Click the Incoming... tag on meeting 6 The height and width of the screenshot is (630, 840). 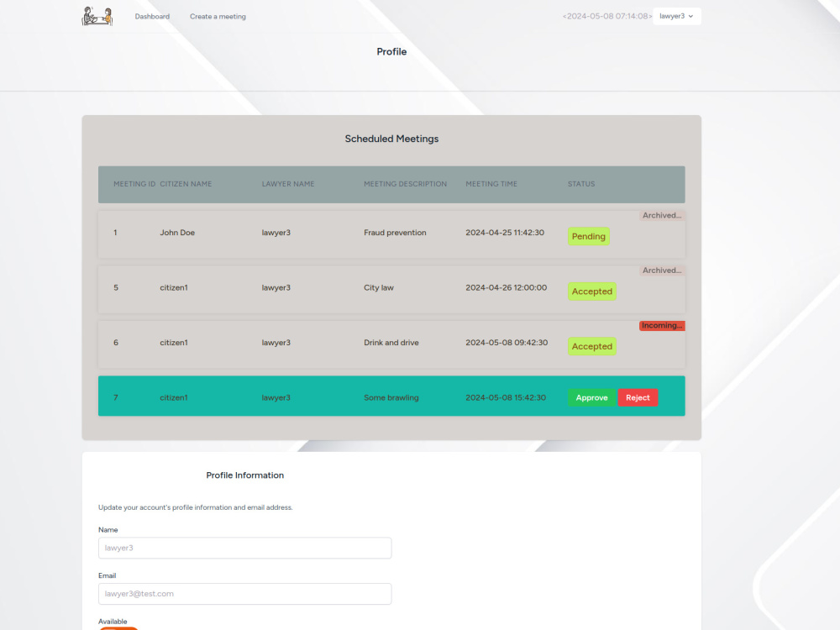coord(662,326)
